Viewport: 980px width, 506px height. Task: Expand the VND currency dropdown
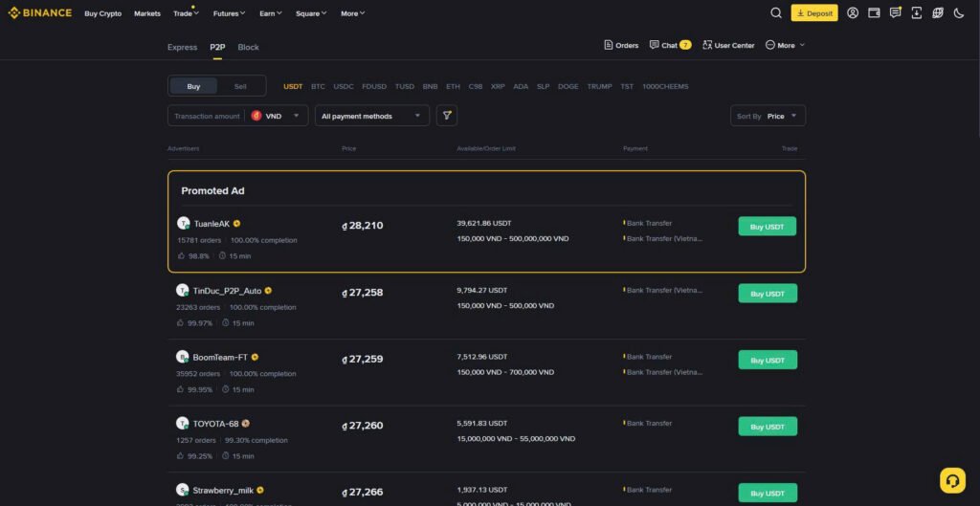click(x=278, y=116)
